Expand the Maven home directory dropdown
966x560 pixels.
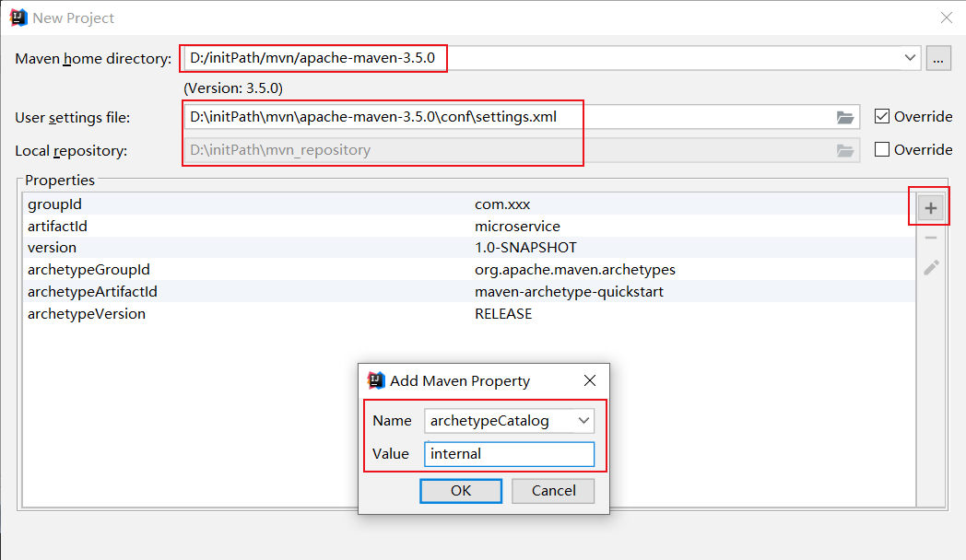[910, 58]
